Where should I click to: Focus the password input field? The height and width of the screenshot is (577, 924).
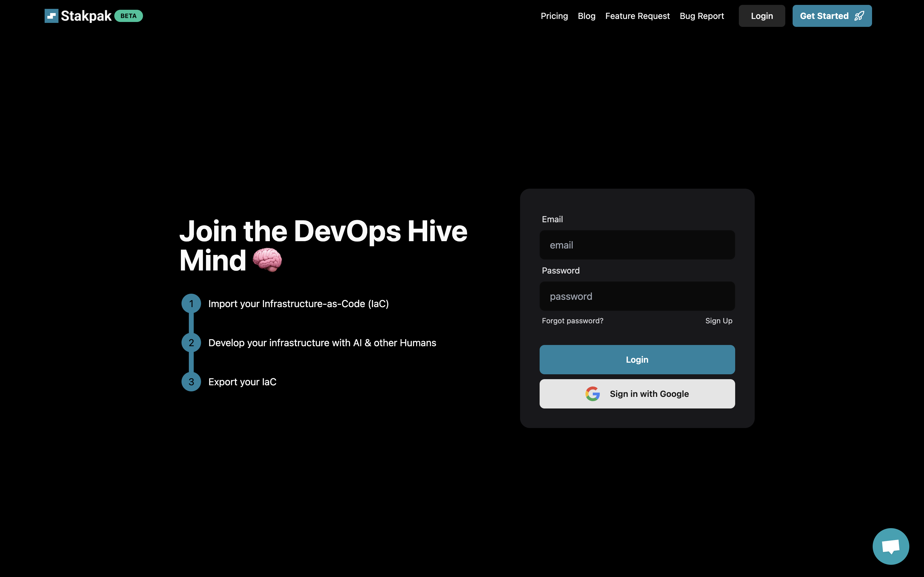tap(637, 296)
